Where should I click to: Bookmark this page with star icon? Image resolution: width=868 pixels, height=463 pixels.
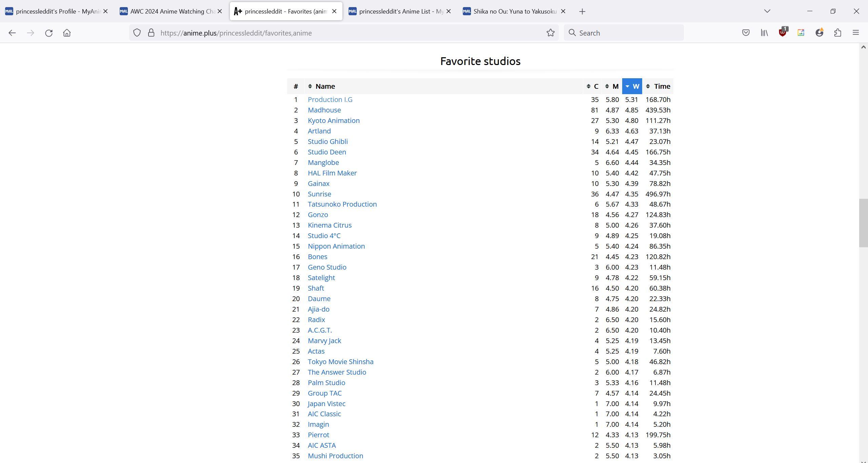click(550, 33)
